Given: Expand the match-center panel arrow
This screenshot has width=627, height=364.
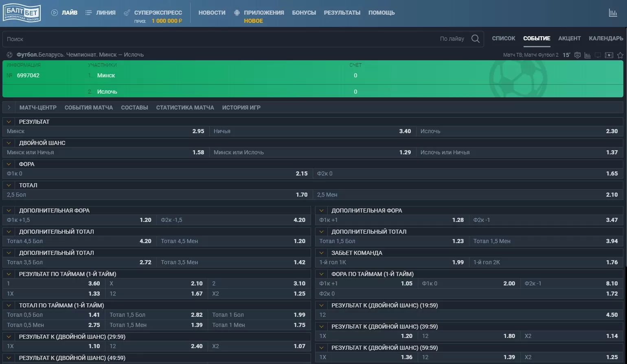Looking at the screenshot, I should (x=9, y=107).
